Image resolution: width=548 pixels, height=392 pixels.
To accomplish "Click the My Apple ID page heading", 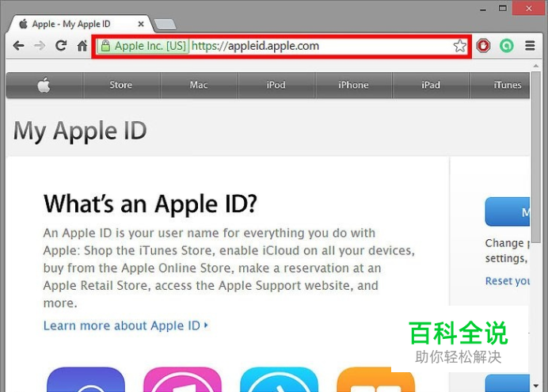I will [80, 131].
